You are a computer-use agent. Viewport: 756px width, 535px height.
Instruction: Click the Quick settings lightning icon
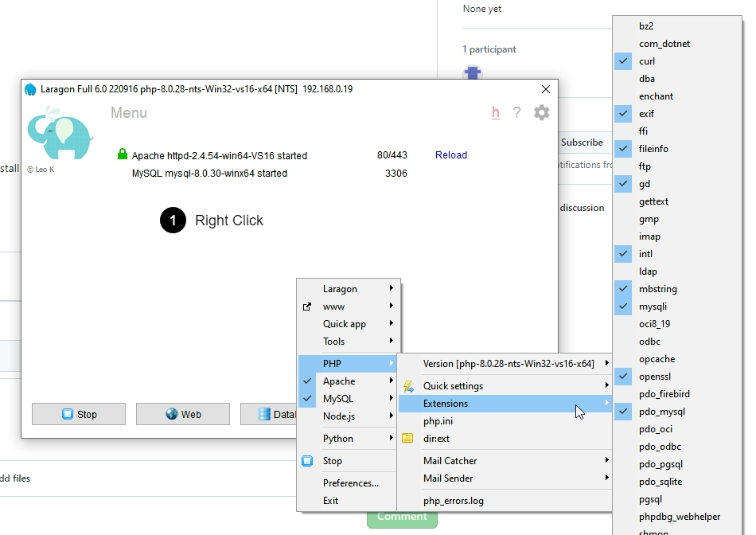click(x=408, y=386)
